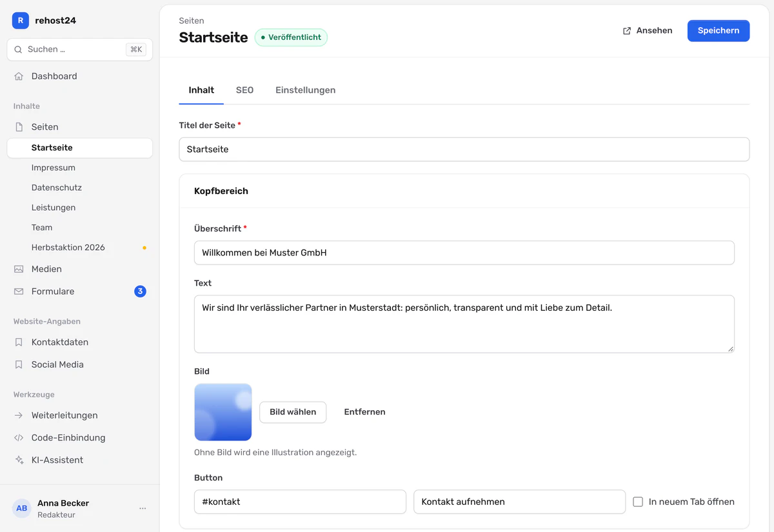Open Weiterleitungen tool
774x532 pixels.
click(x=80, y=415)
